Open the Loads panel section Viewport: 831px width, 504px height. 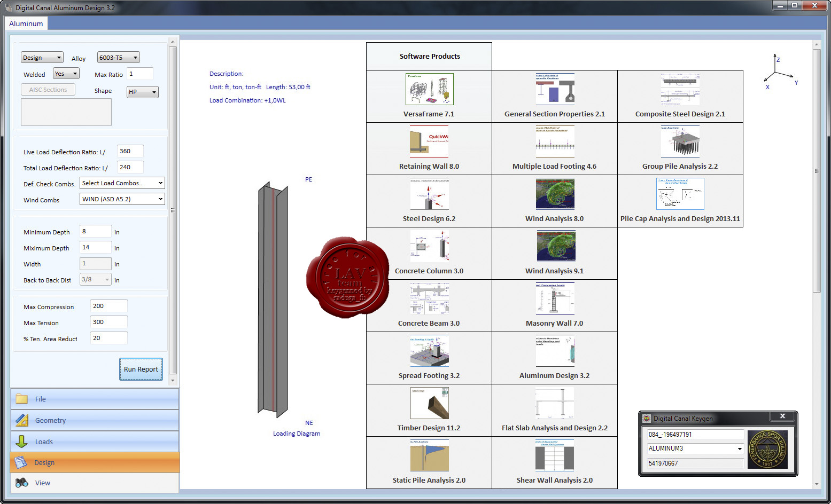coord(95,442)
